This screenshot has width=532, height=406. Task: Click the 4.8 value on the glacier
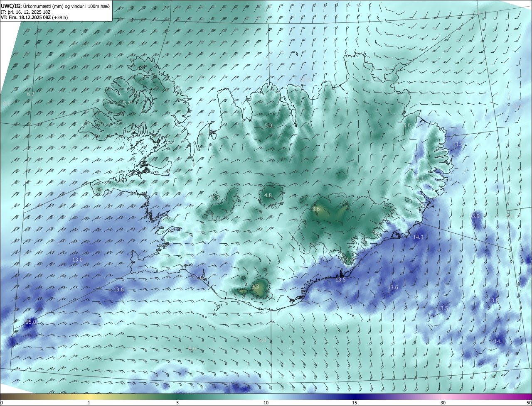pyautogui.click(x=268, y=196)
